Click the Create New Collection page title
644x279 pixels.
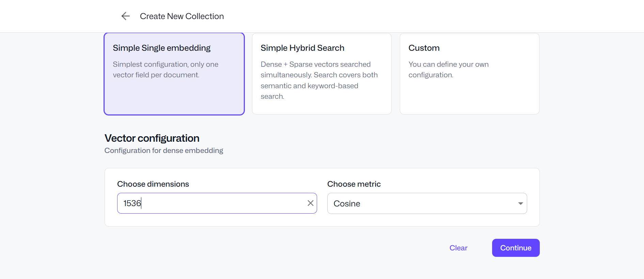point(182,16)
